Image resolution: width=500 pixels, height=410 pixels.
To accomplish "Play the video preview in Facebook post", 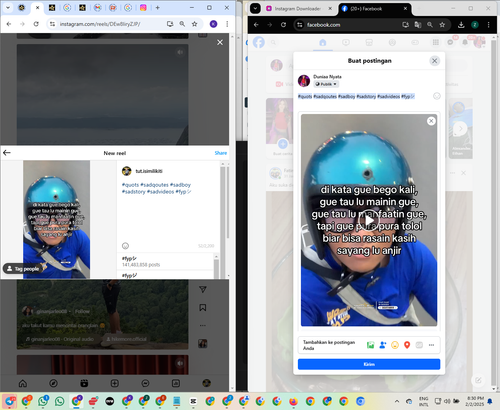I will 369,220.
